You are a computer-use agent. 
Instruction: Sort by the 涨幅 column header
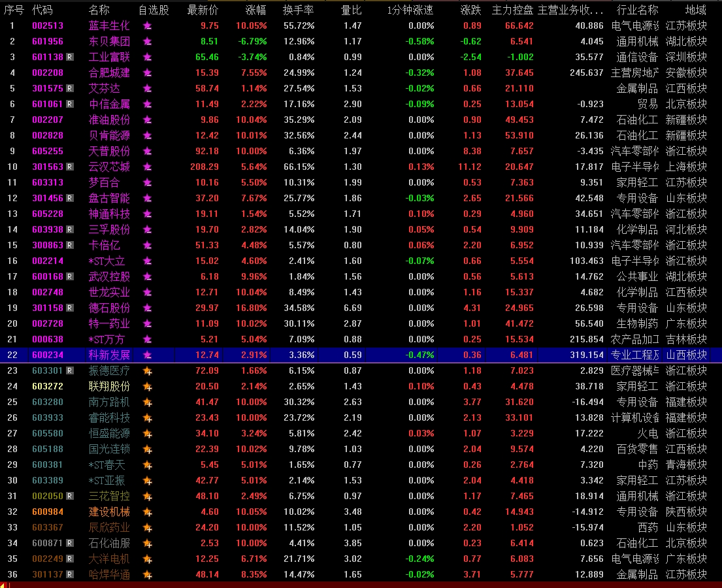(x=256, y=10)
